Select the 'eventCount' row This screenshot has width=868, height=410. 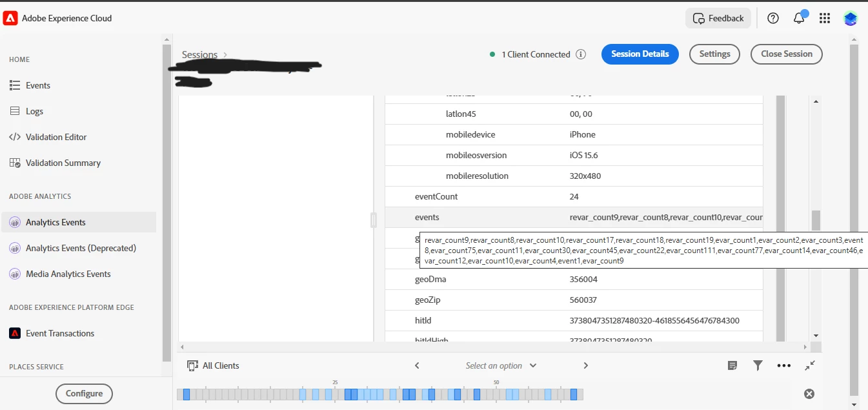(574, 197)
